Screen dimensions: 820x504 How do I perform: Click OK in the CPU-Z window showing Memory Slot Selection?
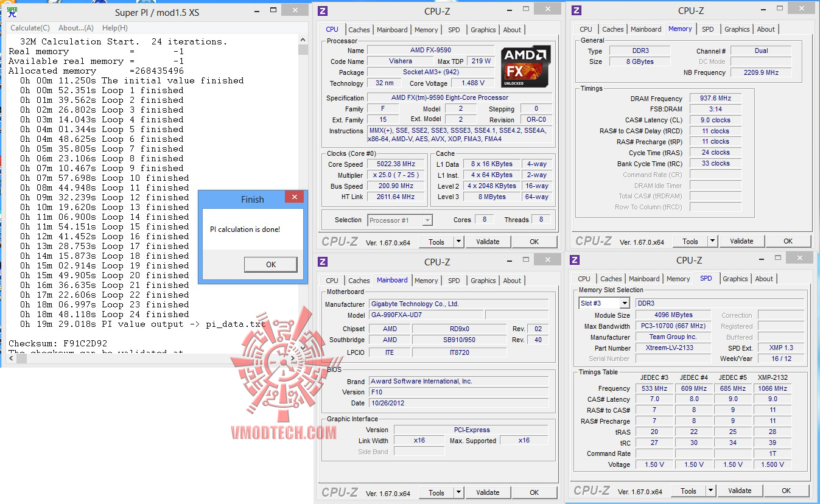786,491
